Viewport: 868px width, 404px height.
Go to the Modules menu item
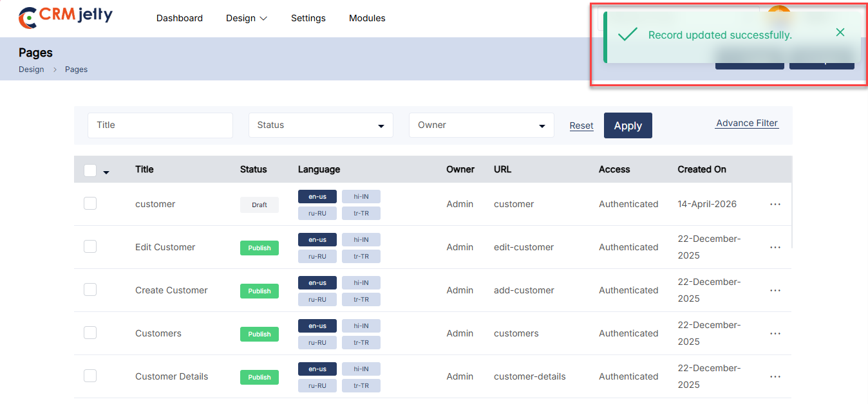pyautogui.click(x=367, y=18)
